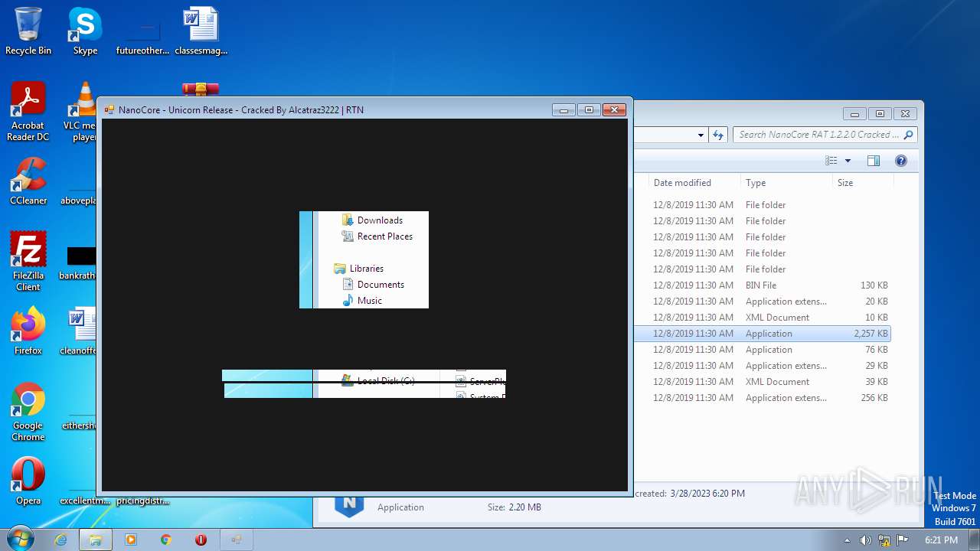Image resolution: width=980 pixels, height=551 pixels.
Task: Click the volume speaker tray icon
Action: (865, 540)
